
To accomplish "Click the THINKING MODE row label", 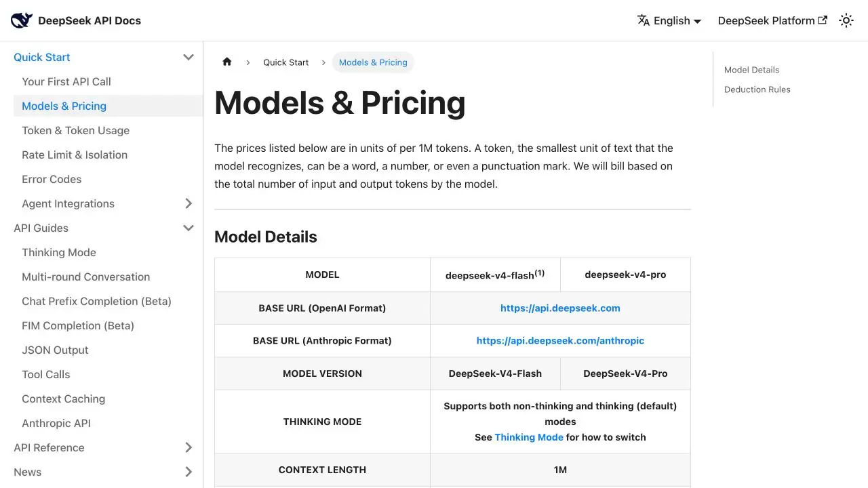I will pyautogui.click(x=322, y=422).
